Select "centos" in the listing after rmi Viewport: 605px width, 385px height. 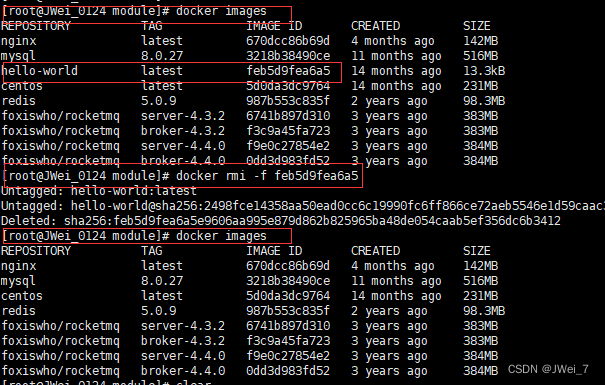click(x=22, y=296)
